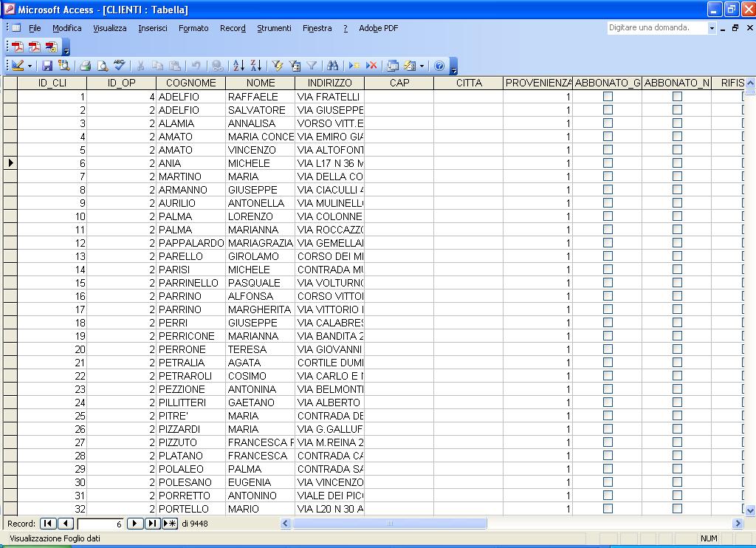The width and height of the screenshot is (756, 548).
Task: Tick ABBONATO_G checkbox for ID_CLI 1
Action: click(608, 97)
